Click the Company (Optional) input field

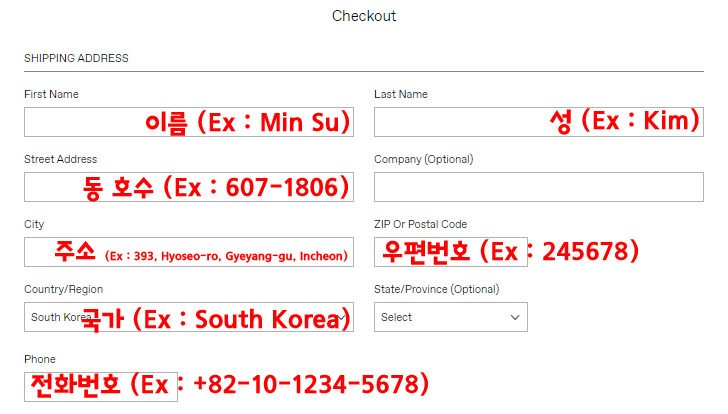coord(539,187)
